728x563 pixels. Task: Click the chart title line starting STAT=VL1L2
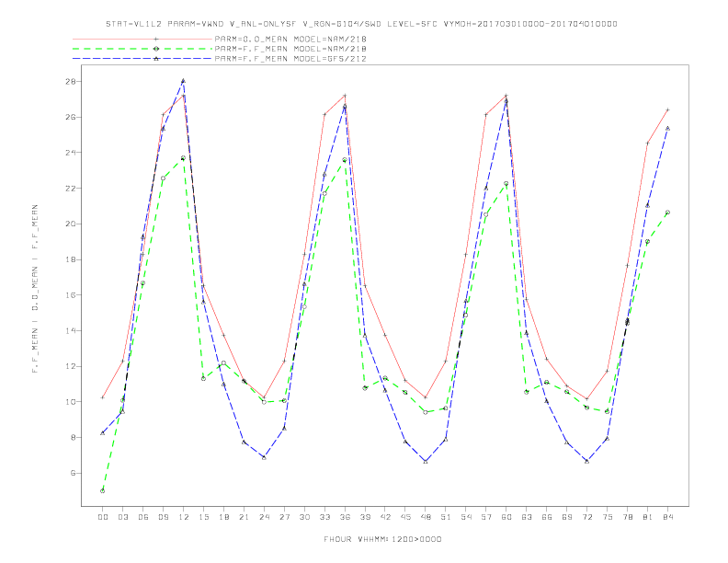point(361,24)
